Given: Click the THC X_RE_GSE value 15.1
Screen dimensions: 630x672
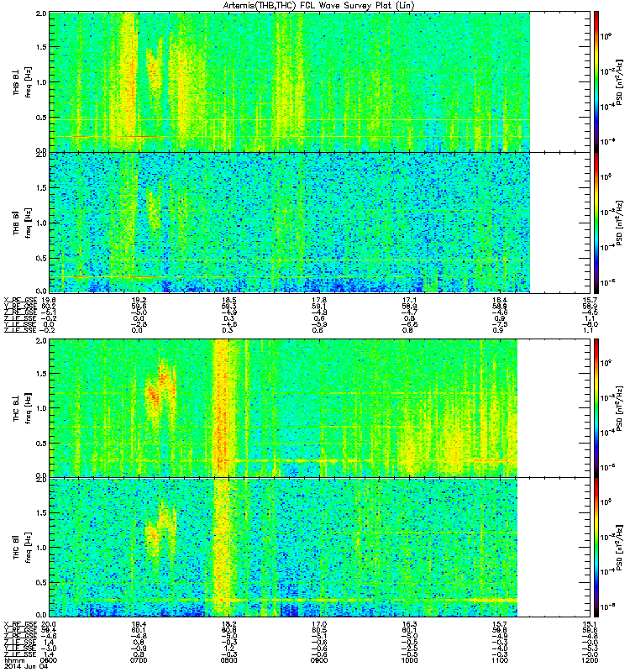Looking at the screenshot, I should [x=590, y=624].
